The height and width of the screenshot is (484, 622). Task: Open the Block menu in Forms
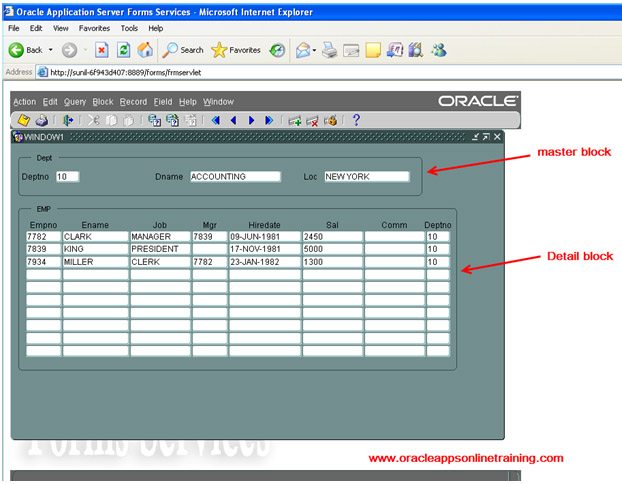tap(103, 102)
